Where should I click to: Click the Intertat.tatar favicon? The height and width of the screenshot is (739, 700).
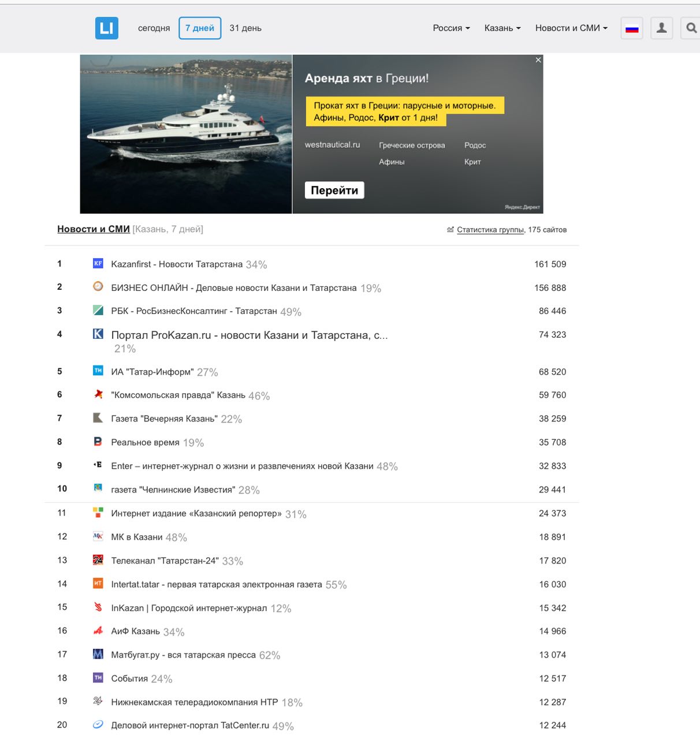98,583
